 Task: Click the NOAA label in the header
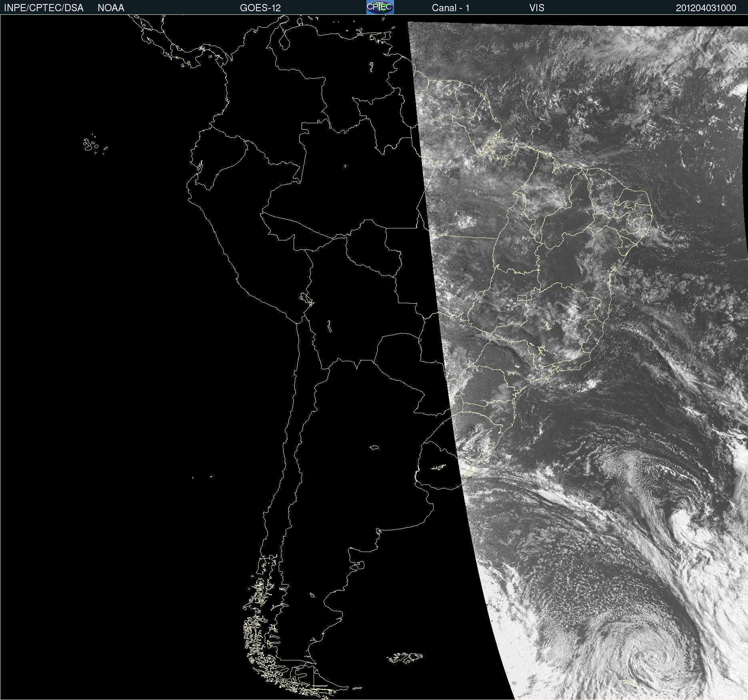111,8
